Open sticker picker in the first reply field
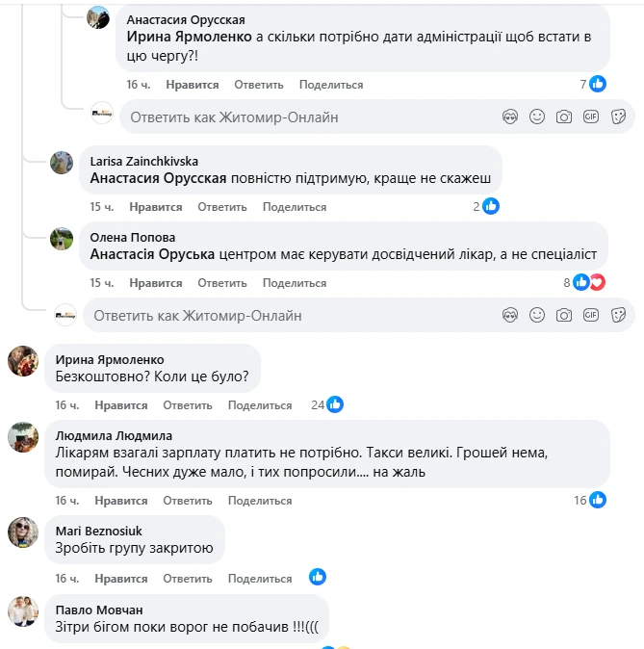Screen dimensions: 644x649 point(618,117)
